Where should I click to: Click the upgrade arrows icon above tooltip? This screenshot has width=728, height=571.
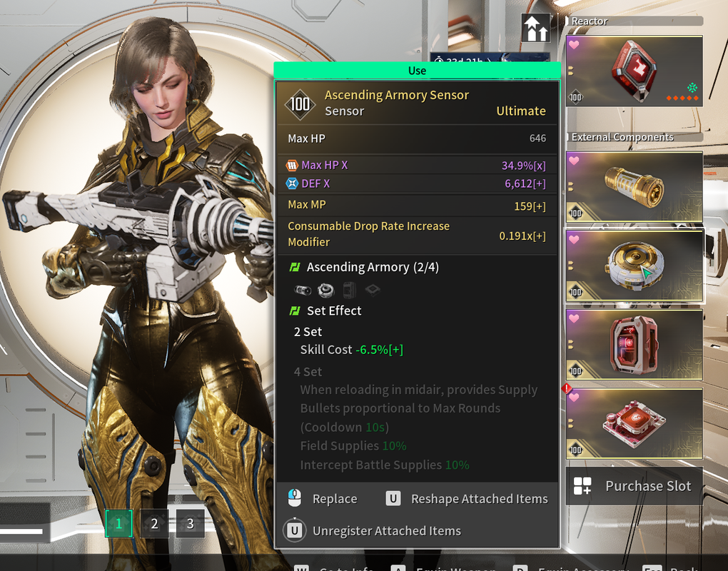(x=536, y=28)
